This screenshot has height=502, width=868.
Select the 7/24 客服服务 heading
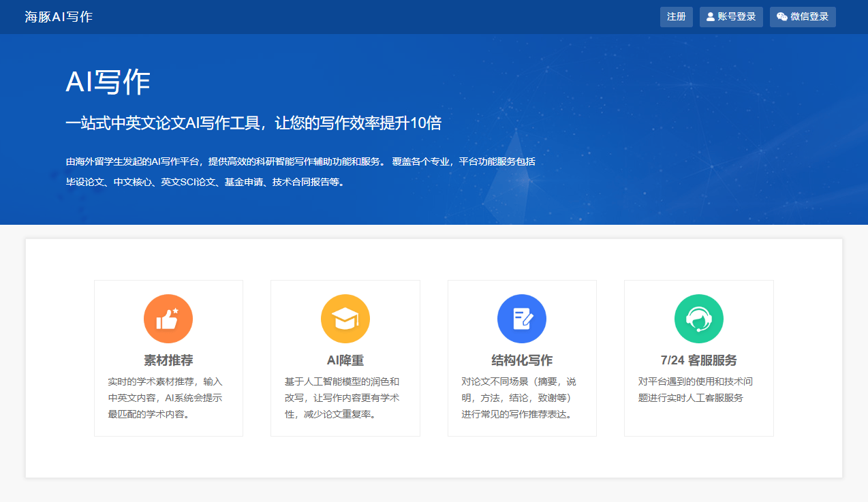pyautogui.click(x=698, y=360)
